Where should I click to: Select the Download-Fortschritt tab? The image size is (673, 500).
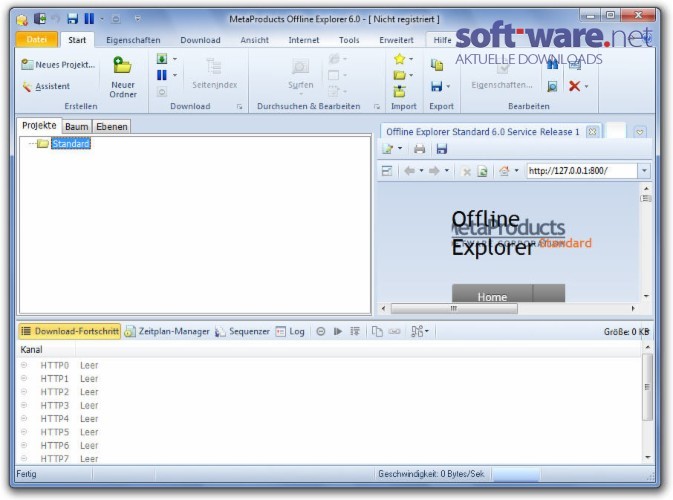(70, 331)
